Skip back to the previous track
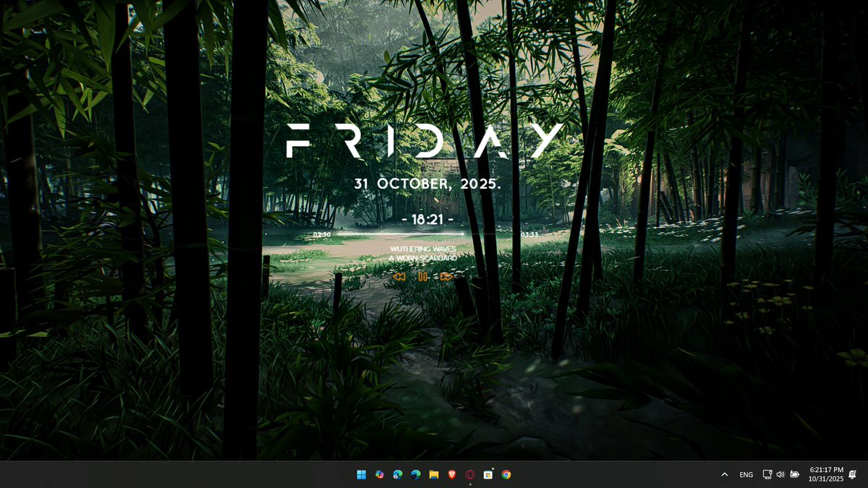868x488 pixels. point(399,277)
